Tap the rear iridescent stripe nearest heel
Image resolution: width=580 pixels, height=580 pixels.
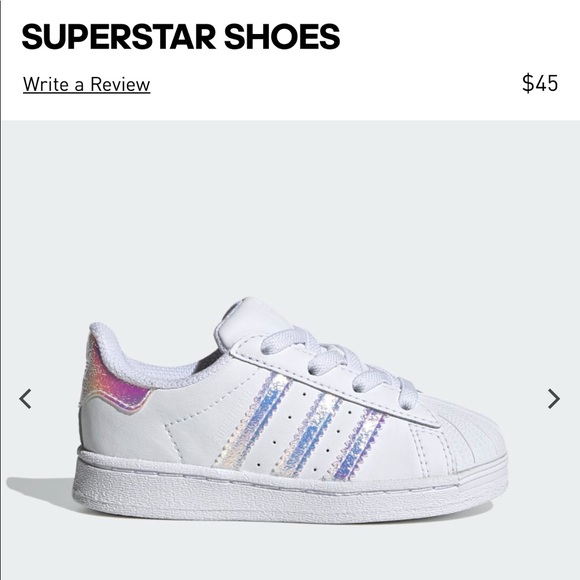[252, 422]
